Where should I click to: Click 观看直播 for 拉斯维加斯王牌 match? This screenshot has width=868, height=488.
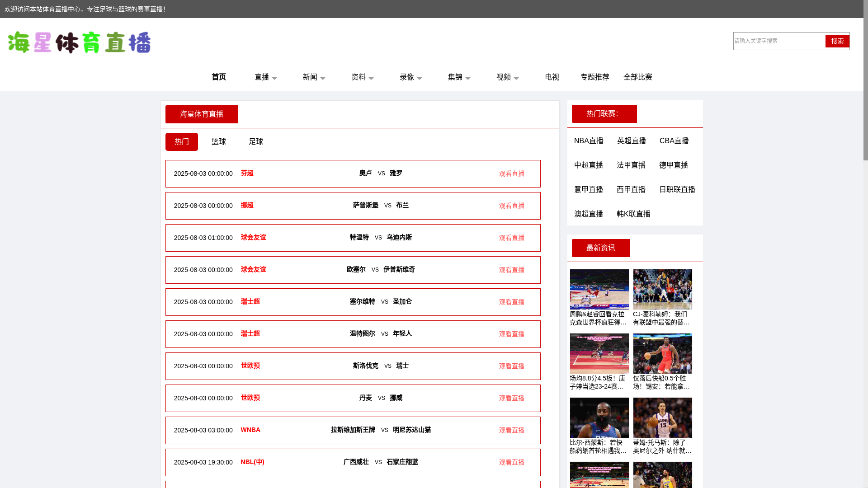tap(512, 431)
